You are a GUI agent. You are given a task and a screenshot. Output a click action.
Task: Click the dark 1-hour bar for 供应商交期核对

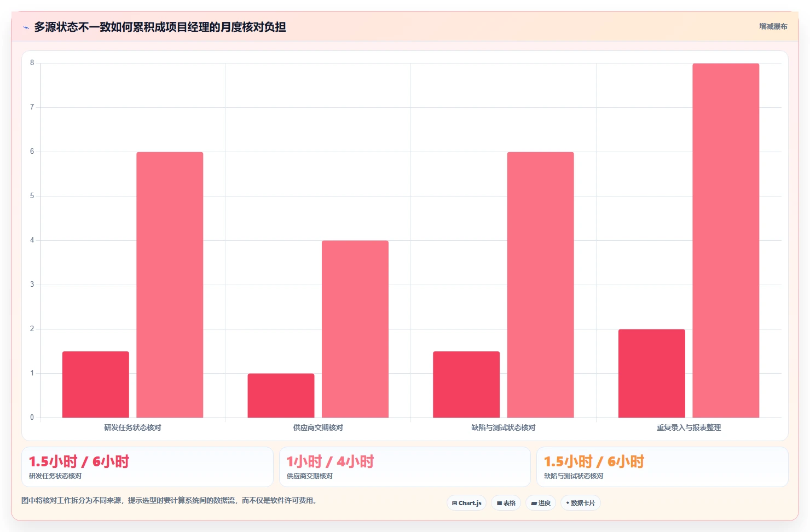281,396
